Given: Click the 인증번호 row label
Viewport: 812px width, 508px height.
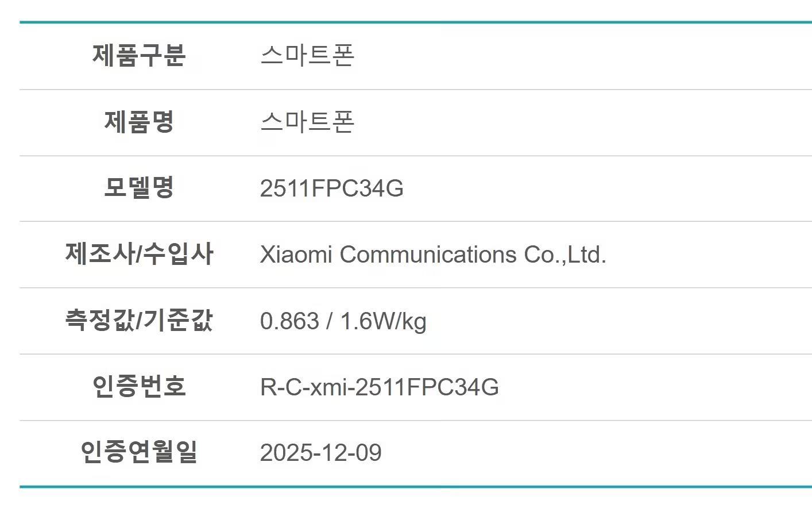Looking at the screenshot, I should (139, 386).
